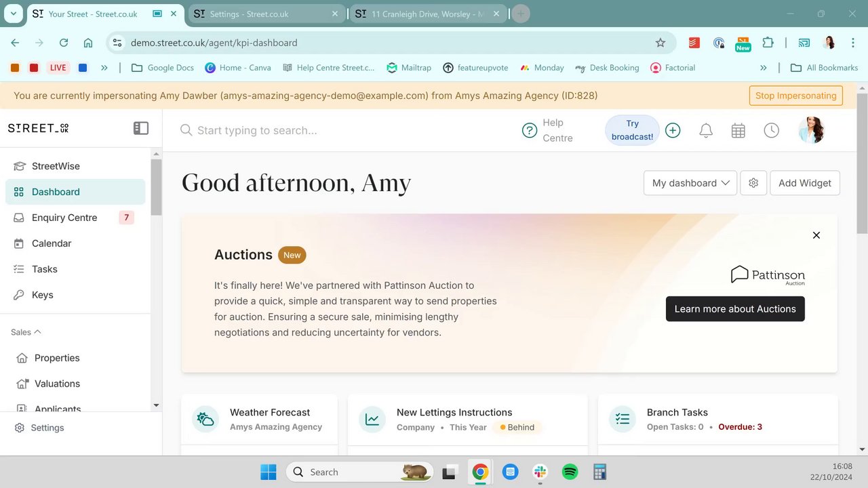The height and width of the screenshot is (488, 868).
Task: Open the Amy Dawber profile avatar
Action: (812, 130)
